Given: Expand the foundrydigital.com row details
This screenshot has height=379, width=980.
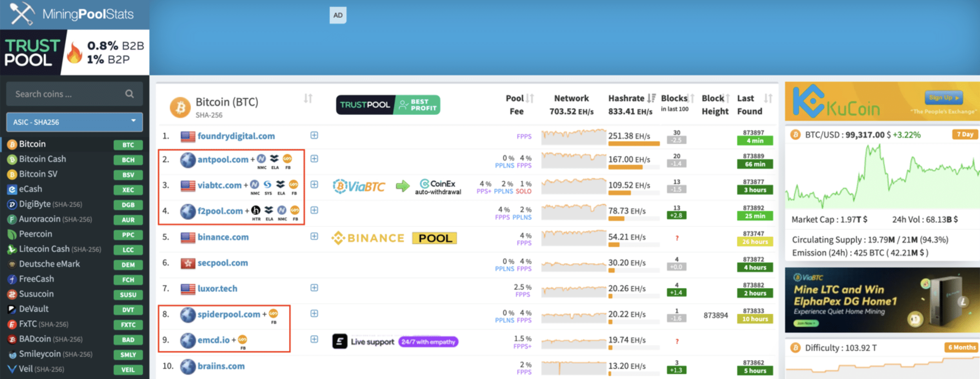Looking at the screenshot, I should pos(314,135).
